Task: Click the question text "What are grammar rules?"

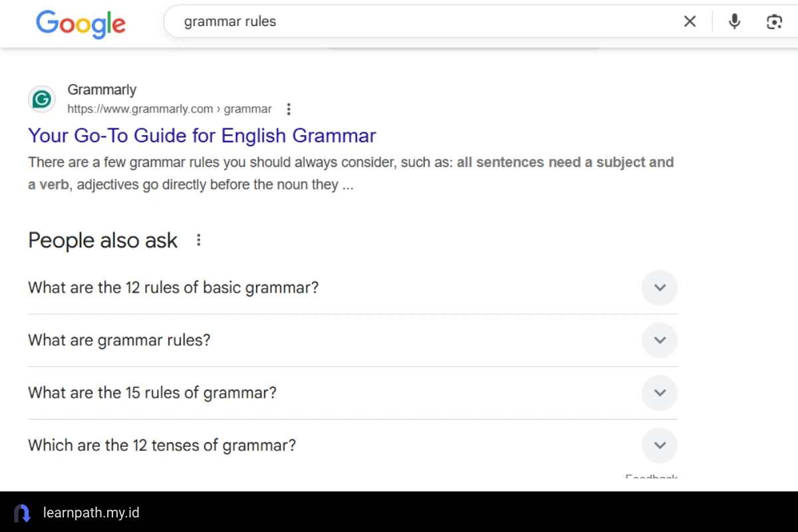Action: 119,340
